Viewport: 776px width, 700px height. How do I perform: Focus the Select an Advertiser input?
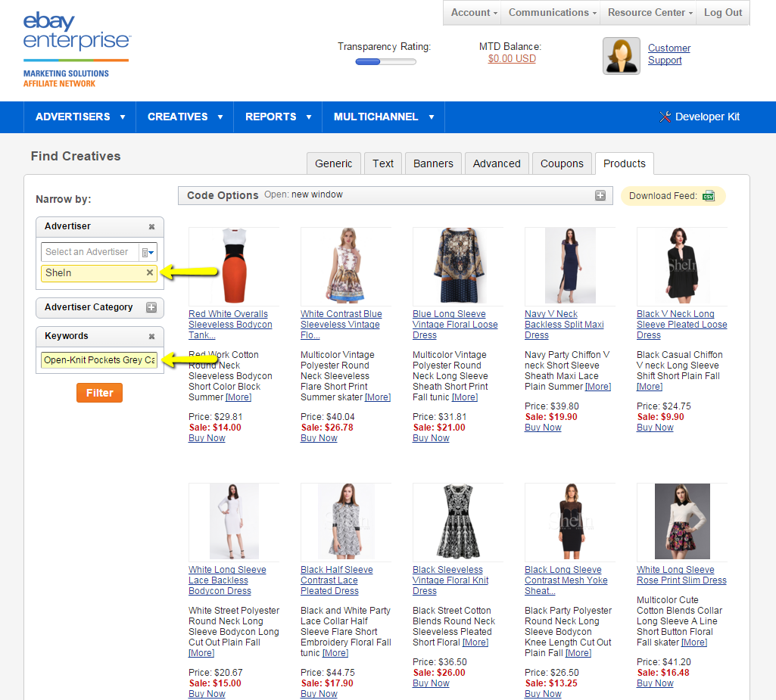pos(89,252)
